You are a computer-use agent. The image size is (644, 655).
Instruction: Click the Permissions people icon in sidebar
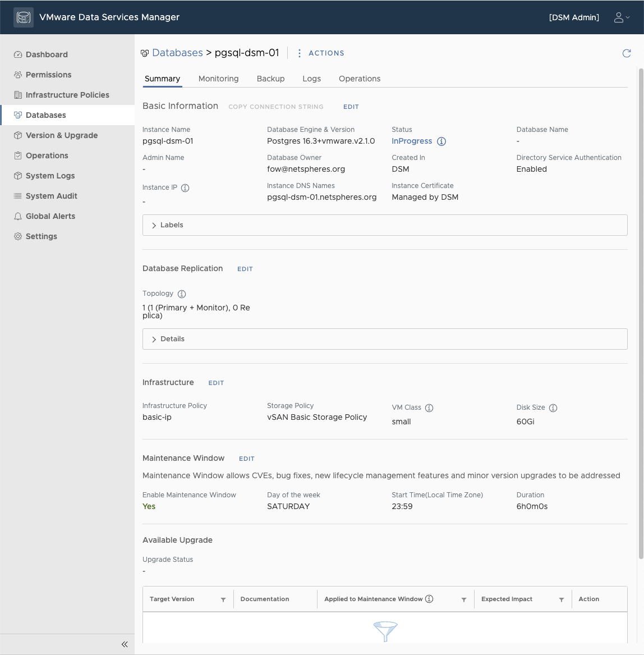point(17,75)
